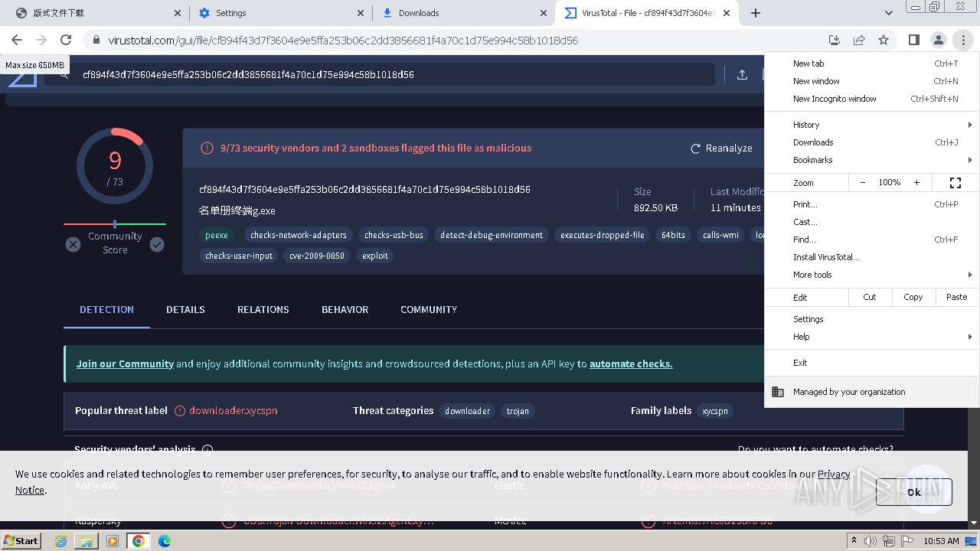Switch to the DETAILS tab
Viewport: 980px width, 551px height.
tap(185, 309)
